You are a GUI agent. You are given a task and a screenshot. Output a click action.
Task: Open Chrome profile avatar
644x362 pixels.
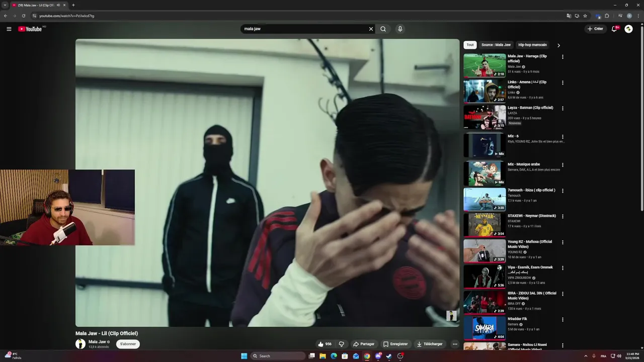click(629, 16)
